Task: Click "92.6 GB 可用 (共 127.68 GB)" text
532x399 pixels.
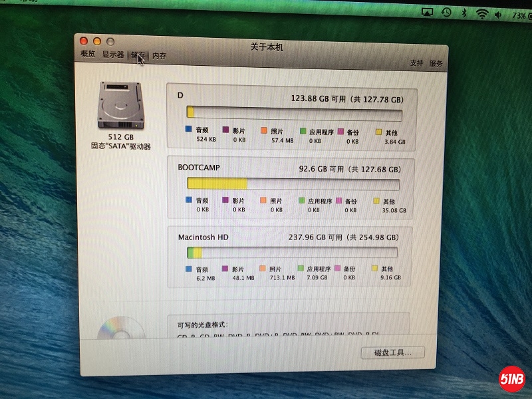Action: [350, 169]
